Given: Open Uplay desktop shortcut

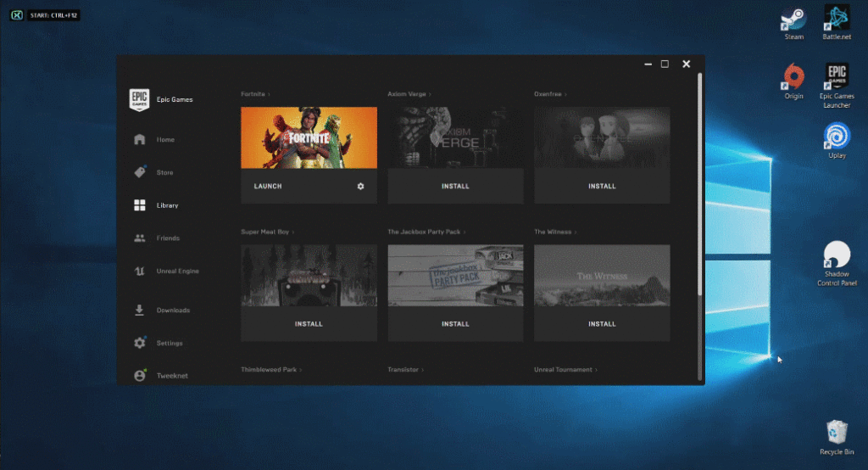Looking at the screenshot, I should click(x=837, y=141).
